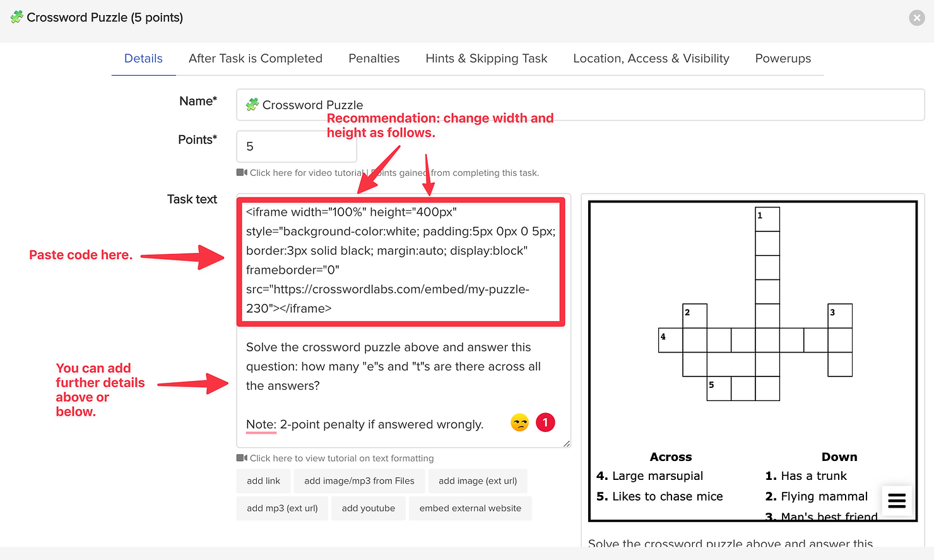Click the puzzle piece icon in title
Image resolution: width=934 pixels, height=560 pixels.
tap(17, 17)
